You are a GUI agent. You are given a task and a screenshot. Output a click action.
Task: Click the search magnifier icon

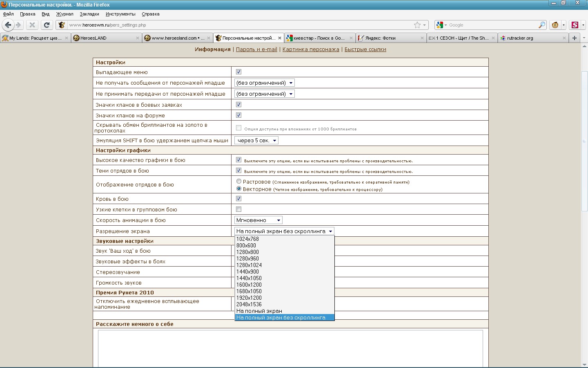[x=541, y=25]
